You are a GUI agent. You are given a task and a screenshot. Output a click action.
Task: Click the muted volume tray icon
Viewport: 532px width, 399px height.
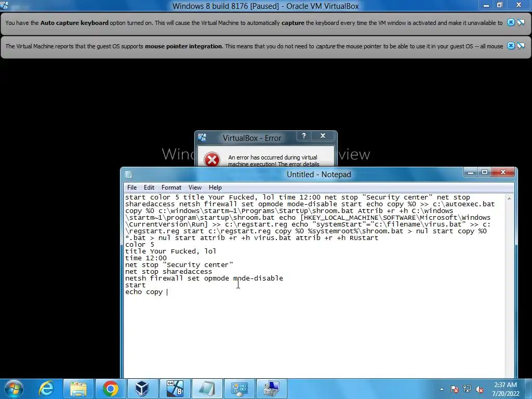coord(480,389)
